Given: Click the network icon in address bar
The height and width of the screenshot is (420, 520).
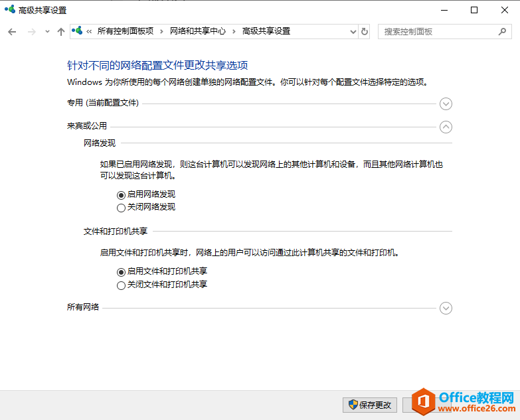Looking at the screenshot, I should coord(77,31).
